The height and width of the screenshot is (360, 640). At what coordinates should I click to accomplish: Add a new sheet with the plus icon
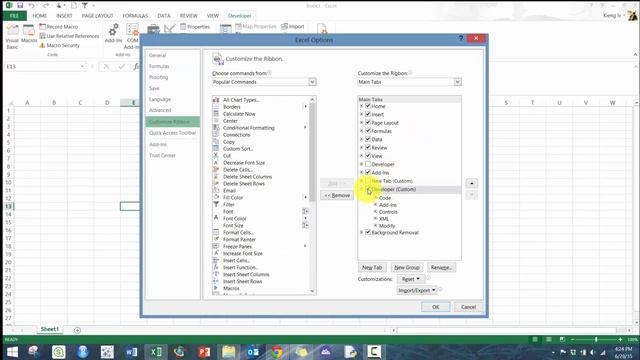(77, 330)
